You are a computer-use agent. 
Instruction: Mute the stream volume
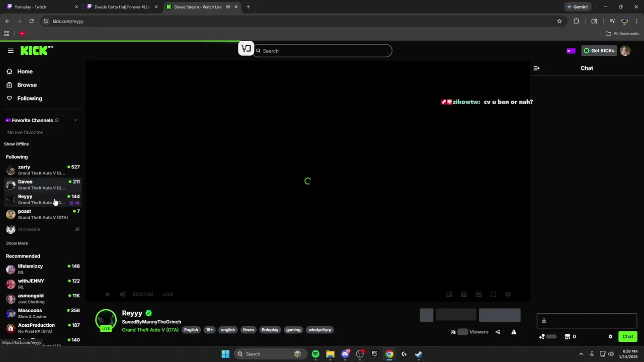[x=122, y=295]
